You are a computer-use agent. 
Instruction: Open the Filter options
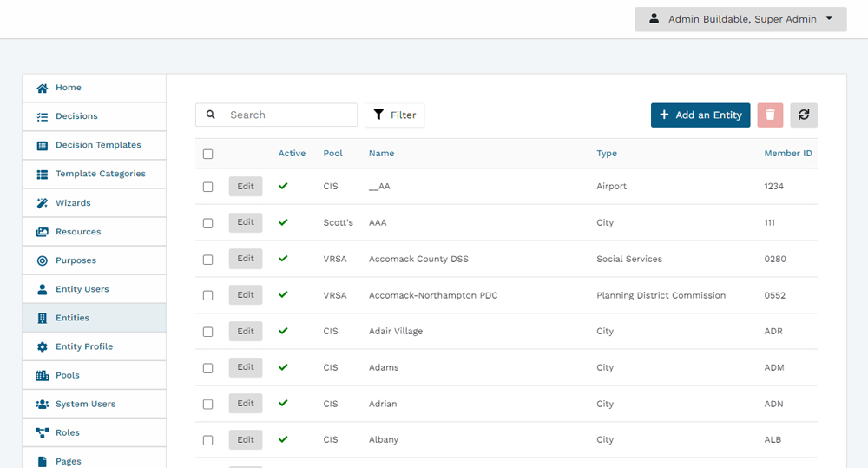[x=395, y=115]
